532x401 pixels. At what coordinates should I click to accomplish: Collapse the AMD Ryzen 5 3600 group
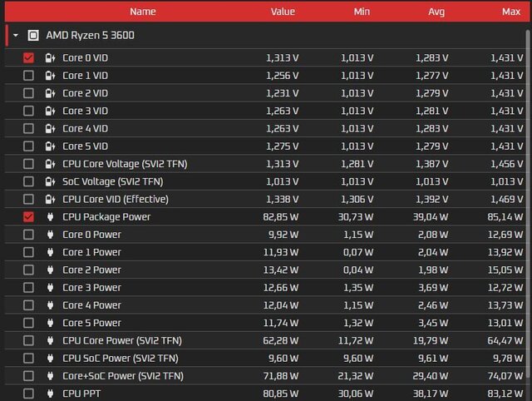(x=16, y=36)
